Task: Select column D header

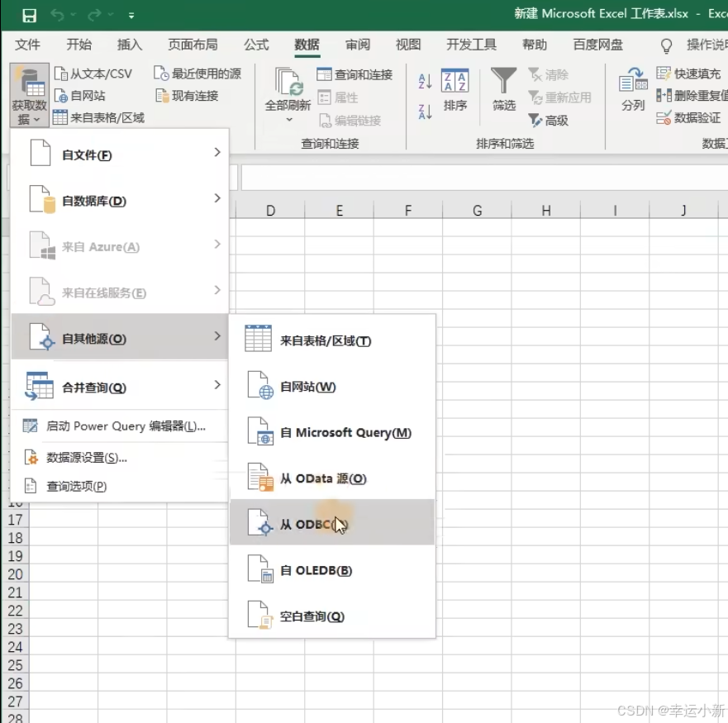Action: point(270,211)
